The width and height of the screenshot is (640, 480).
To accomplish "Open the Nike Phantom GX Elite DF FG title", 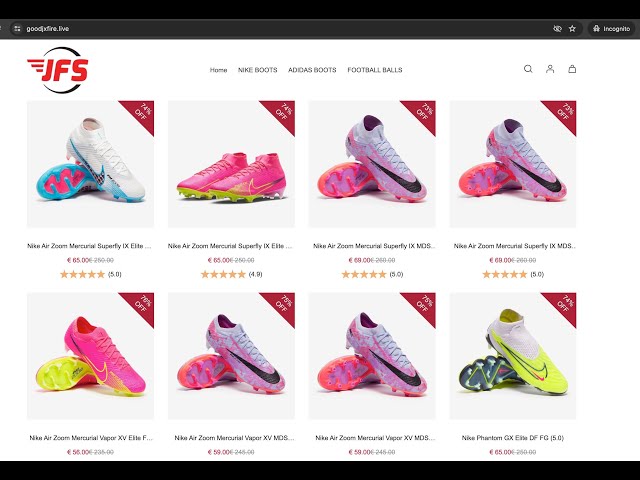I will pos(513,438).
